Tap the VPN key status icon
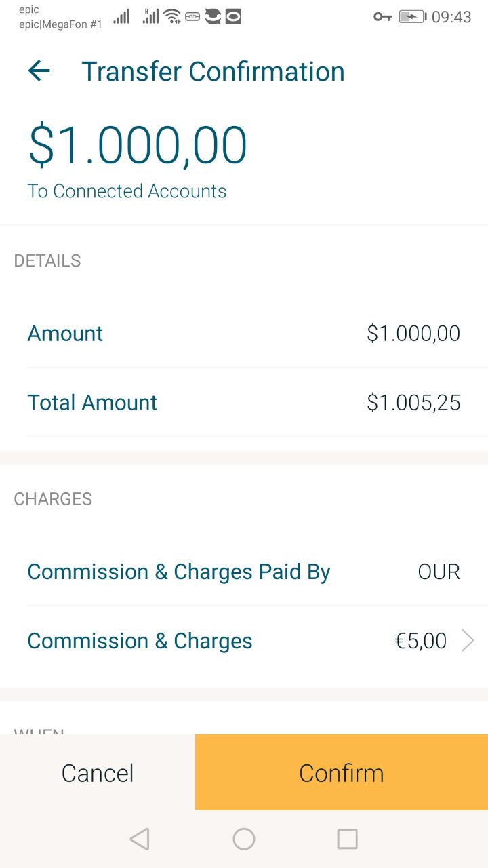This screenshot has height=868, width=488. tap(382, 17)
